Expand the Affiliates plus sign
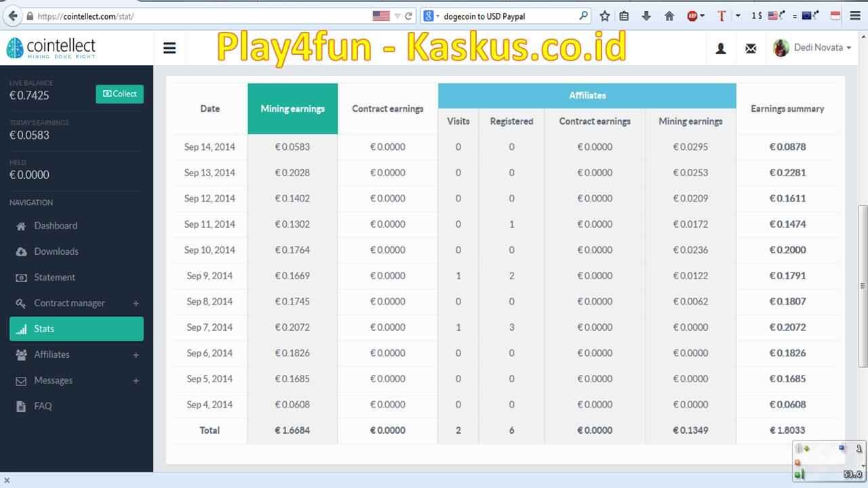This screenshot has height=488, width=868. tap(136, 354)
